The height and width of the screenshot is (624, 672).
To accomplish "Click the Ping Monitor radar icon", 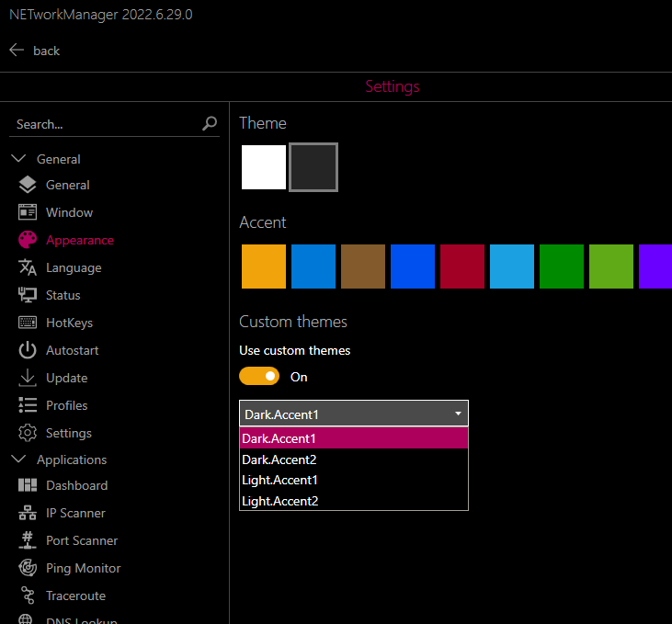I will (x=28, y=568).
